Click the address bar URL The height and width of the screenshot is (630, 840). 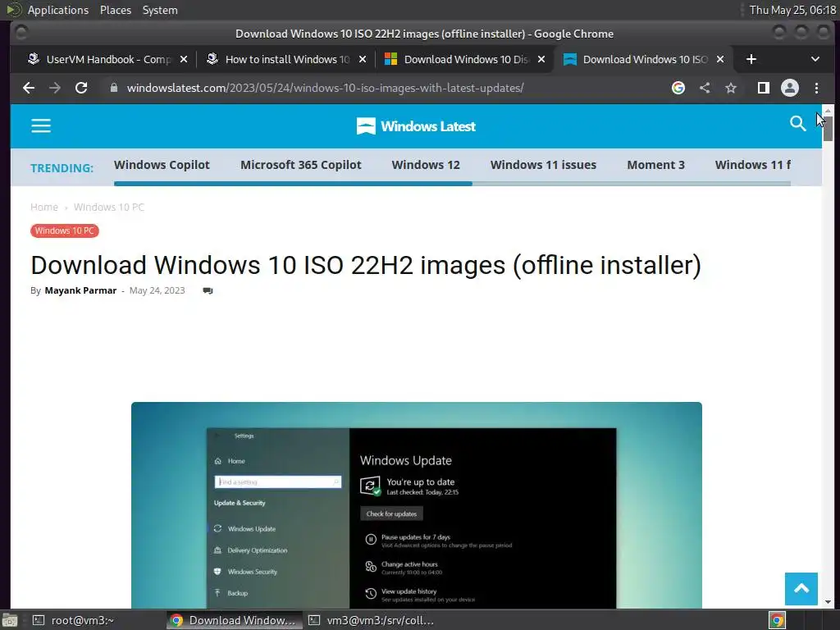pyautogui.click(x=325, y=88)
